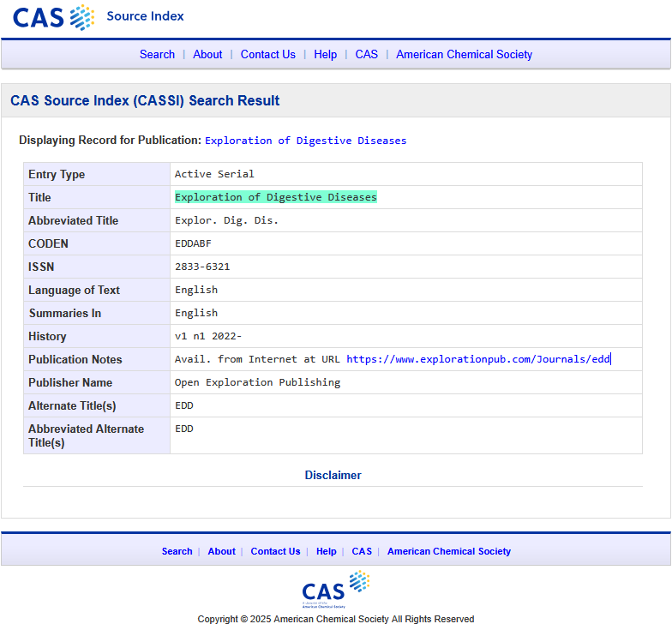
Task: Click the ISSN row label
Action: pyautogui.click(x=41, y=267)
